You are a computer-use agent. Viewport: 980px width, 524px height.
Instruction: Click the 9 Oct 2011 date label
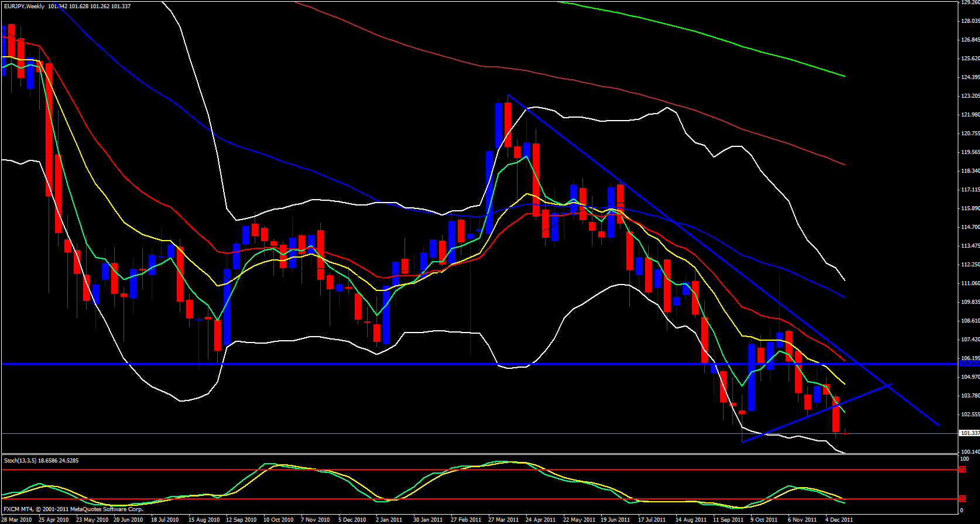click(x=764, y=520)
